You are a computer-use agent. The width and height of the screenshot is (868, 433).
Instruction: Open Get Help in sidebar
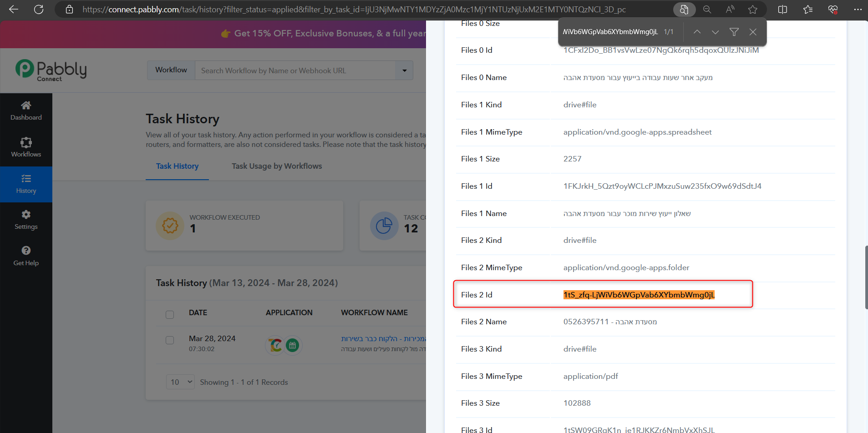pyautogui.click(x=26, y=257)
